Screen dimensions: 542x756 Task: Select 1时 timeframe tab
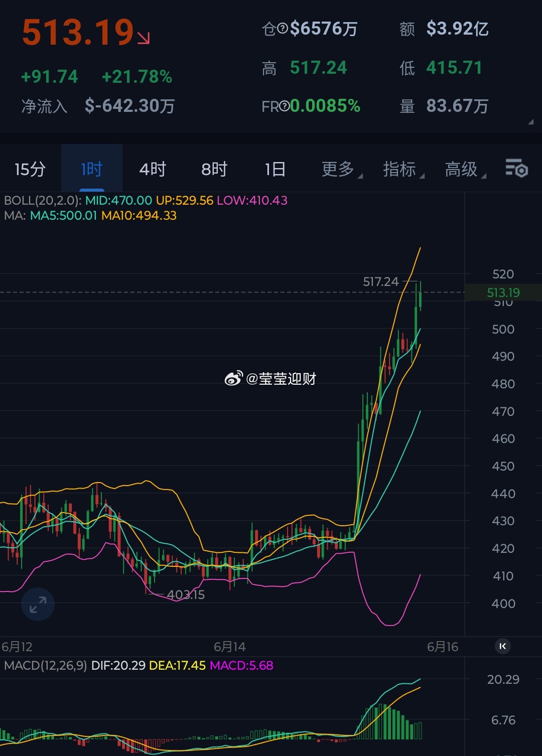click(x=92, y=169)
